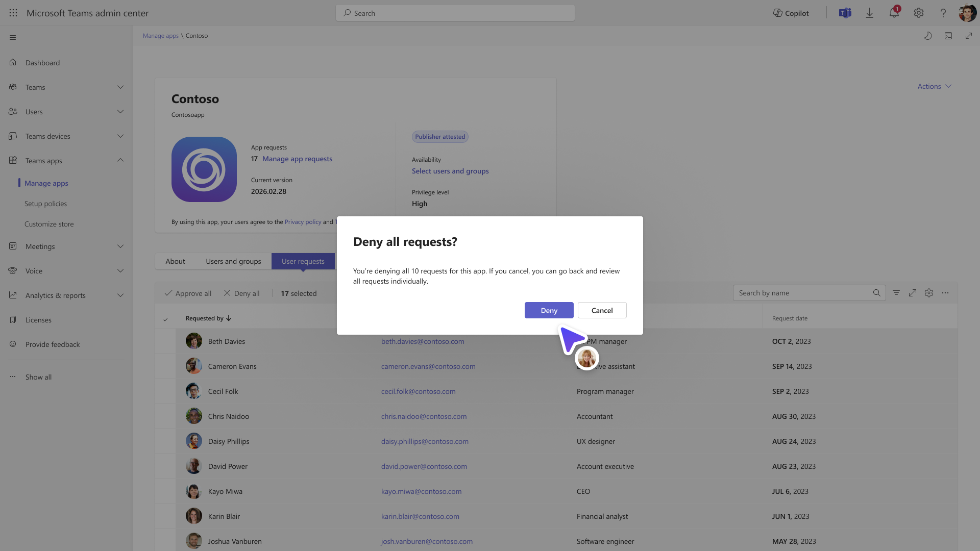Open david.power@contoso.com email link
The image size is (980, 551).
tap(424, 466)
